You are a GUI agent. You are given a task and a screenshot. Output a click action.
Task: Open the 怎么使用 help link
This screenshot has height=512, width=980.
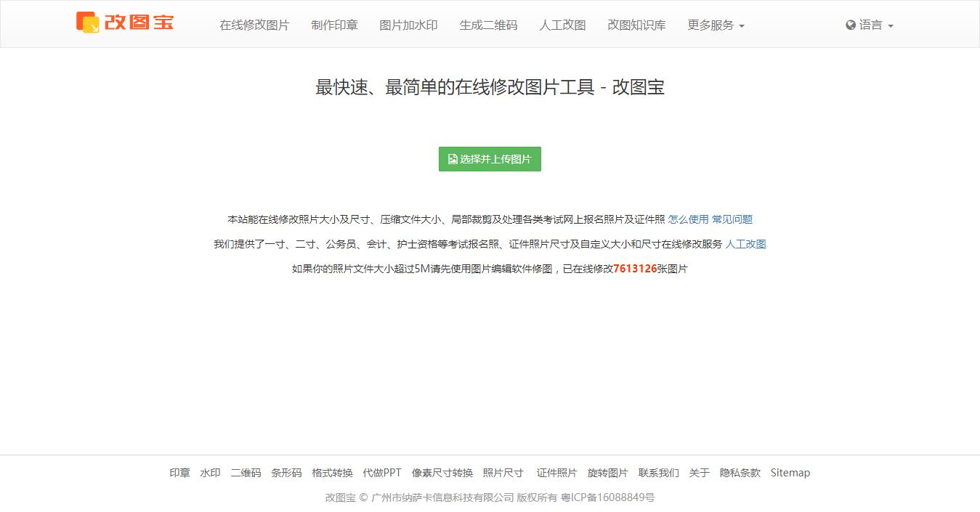click(687, 219)
